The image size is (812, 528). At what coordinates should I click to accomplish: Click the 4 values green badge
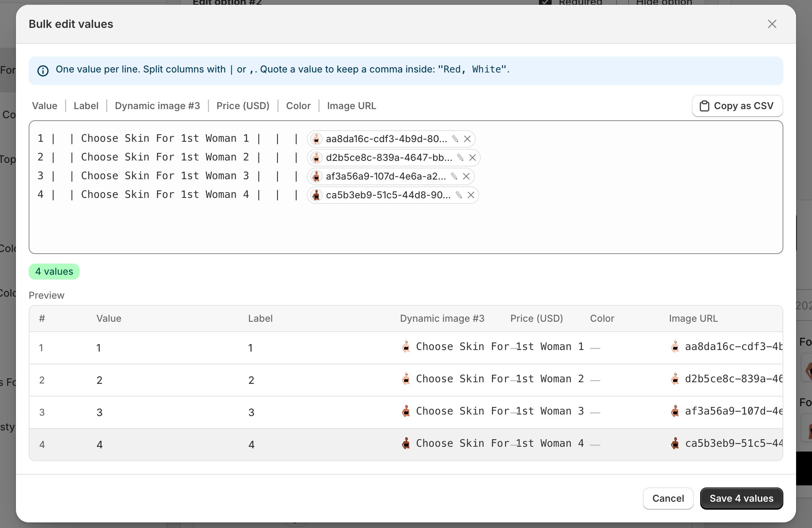click(54, 272)
